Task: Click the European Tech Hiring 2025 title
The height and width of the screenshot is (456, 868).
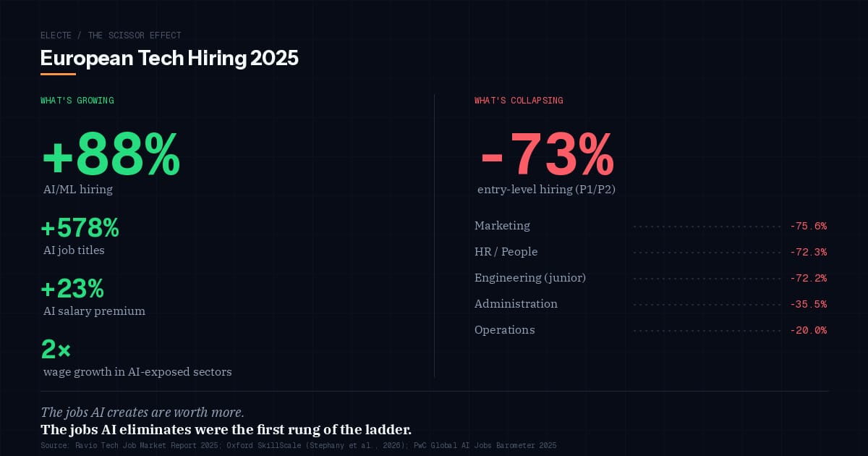Action: tap(169, 58)
